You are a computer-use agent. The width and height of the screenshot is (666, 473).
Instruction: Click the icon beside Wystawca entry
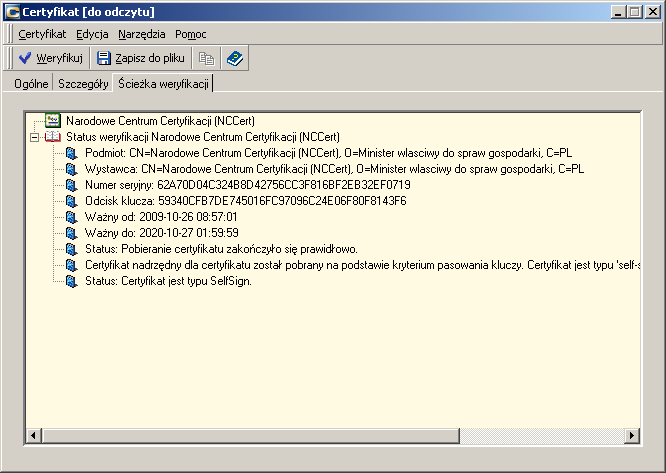tap(72, 169)
